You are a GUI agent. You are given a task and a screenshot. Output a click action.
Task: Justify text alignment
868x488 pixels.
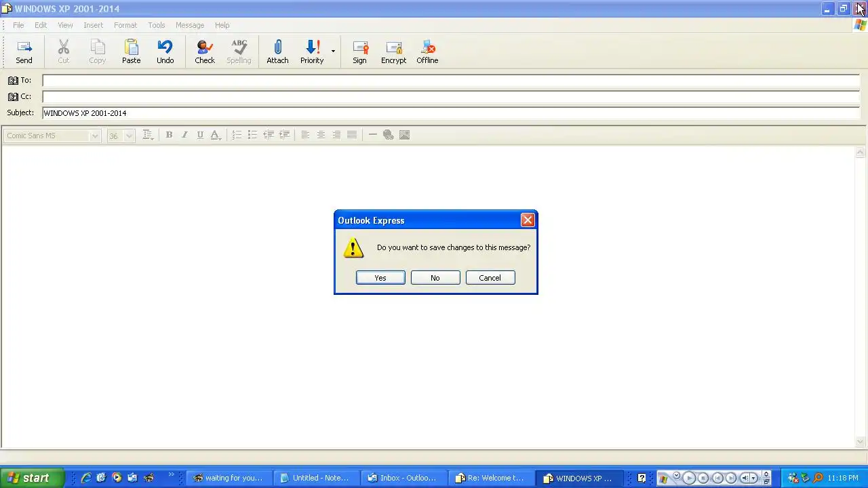point(352,135)
